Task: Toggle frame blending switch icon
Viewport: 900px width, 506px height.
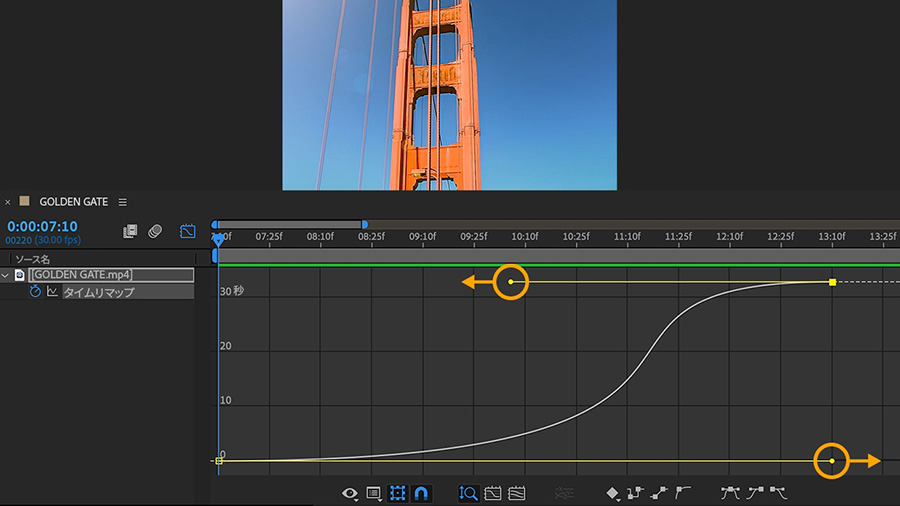Action: pos(130,231)
